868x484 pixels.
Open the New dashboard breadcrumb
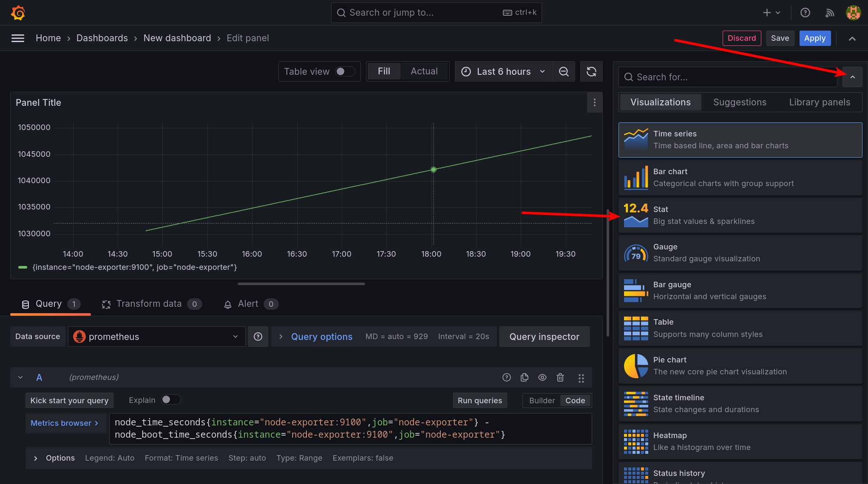tap(177, 38)
